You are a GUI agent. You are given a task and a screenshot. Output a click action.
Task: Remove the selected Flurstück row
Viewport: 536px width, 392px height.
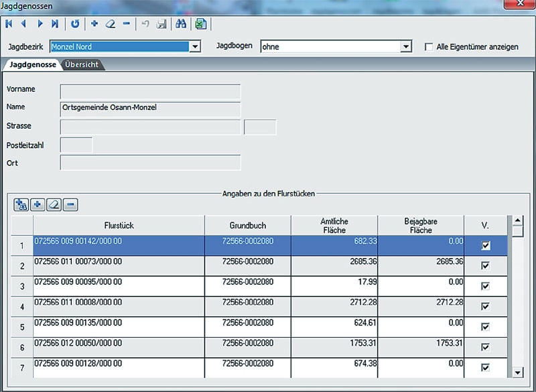[x=70, y=205]
